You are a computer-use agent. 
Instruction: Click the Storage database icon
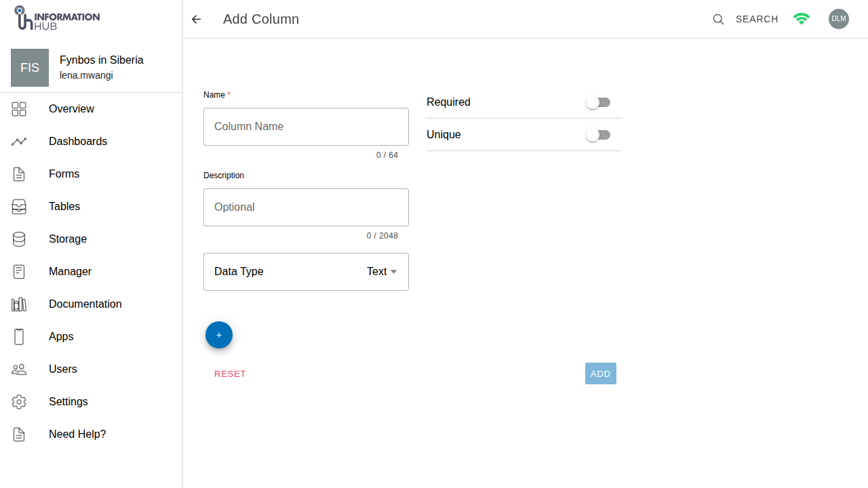pos(19,239)
